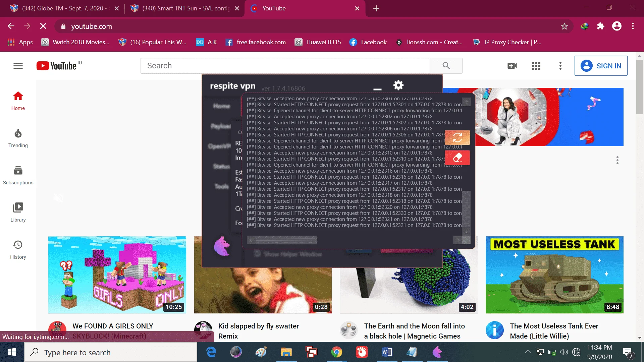This screenshot has width=644, height=362.
Task: Clear the log with red eraser button
Action: [457, 158]
